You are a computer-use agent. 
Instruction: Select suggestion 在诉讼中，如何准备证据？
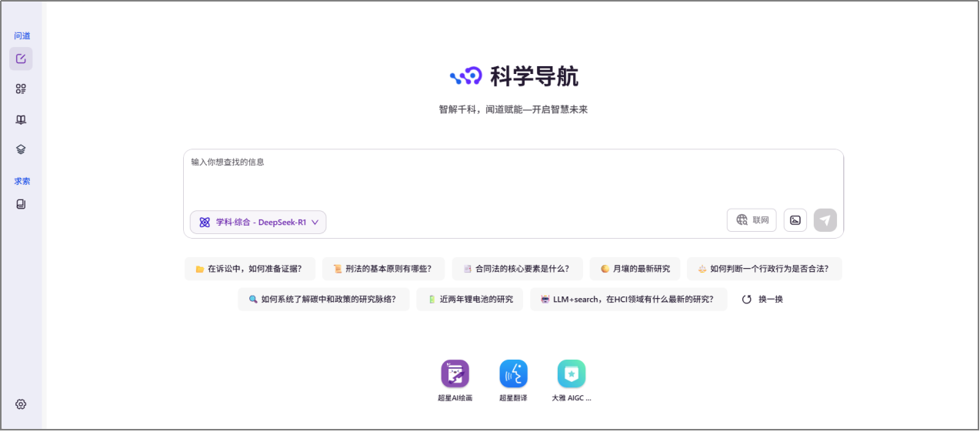click(248, 269)
